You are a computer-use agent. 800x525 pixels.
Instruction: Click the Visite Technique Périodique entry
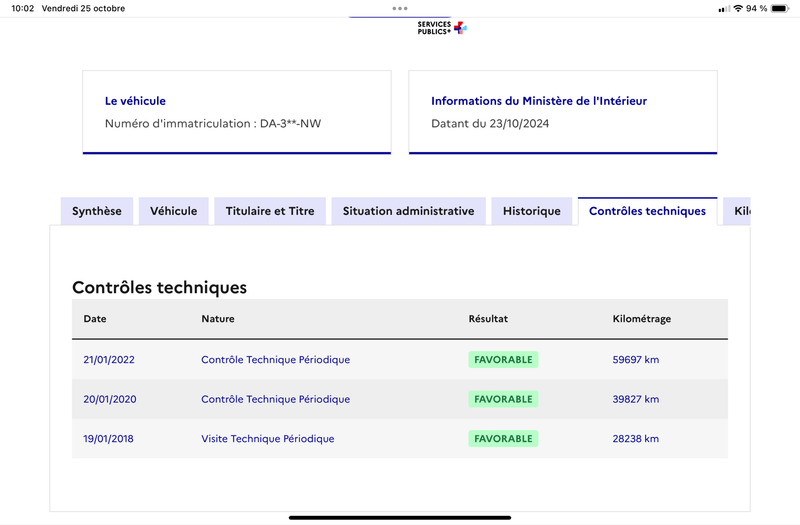(268, 439)
